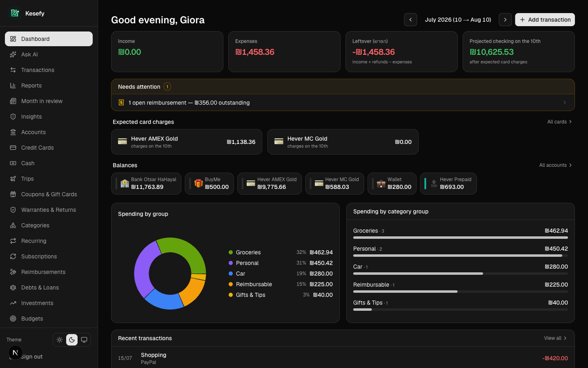Open the Hever MC Gold balance chip
This screenshot has height=368, width=588.
pyautogui.click(x=334, y=184)
